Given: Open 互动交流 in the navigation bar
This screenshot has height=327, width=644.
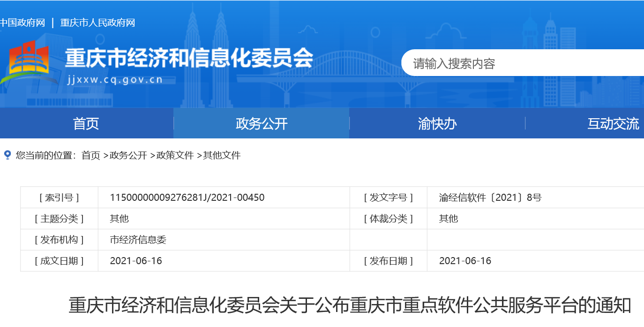Looking at the screenshot, I should pos(613,124).
